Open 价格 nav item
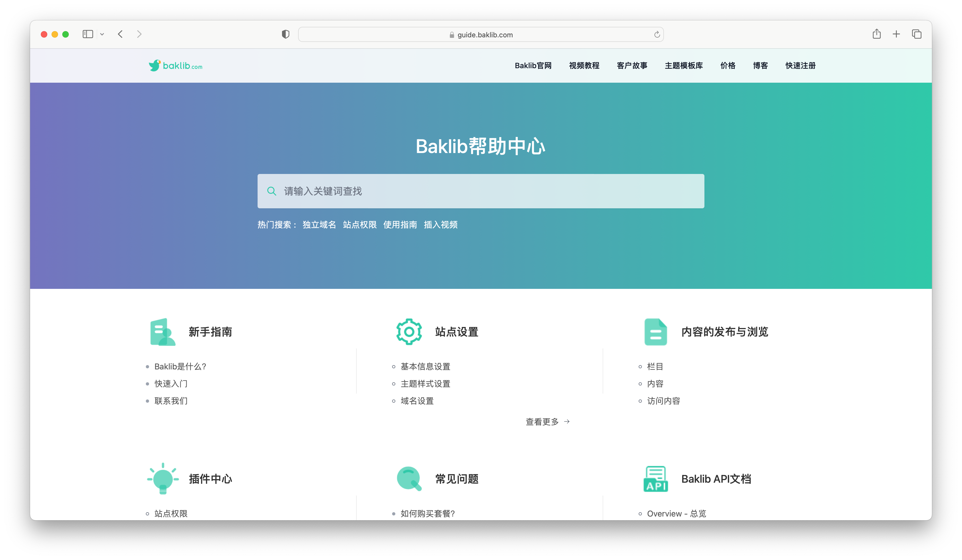The height and width of the screenshot is (560, 962). coord(728,66)
